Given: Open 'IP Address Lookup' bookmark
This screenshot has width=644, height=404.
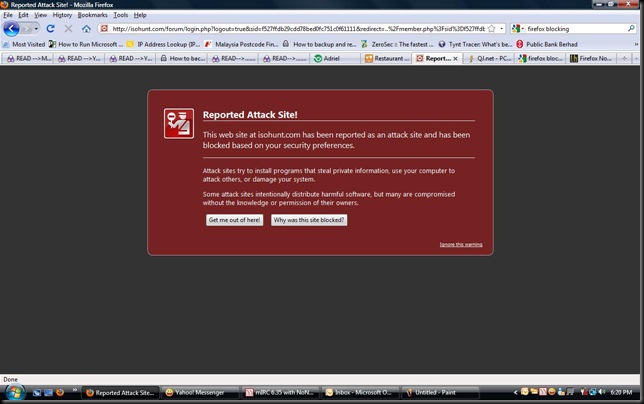Looking at the screenshot, I should coord(163,44).
